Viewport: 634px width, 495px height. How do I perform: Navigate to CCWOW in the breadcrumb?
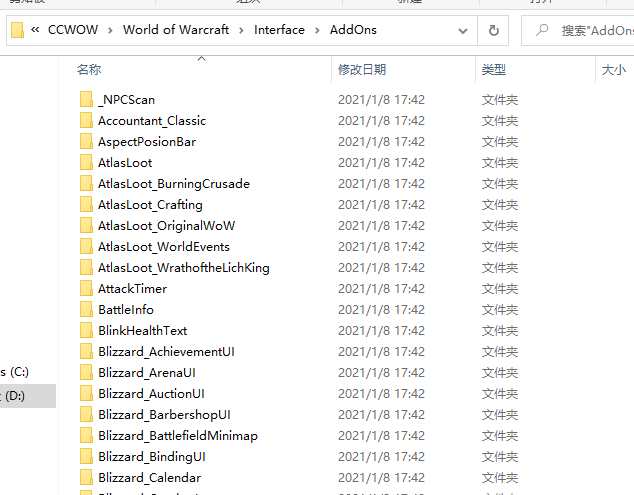73,30
